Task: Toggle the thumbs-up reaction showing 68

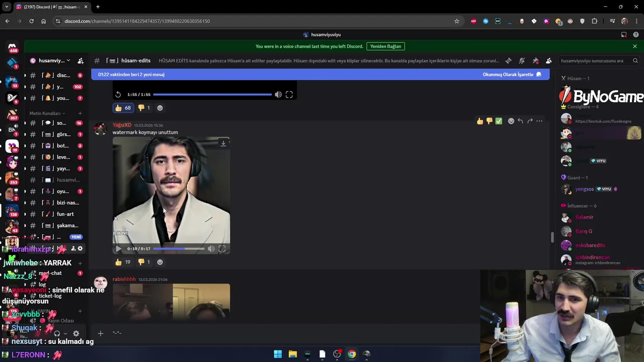Action: click(x=123, y=108)
